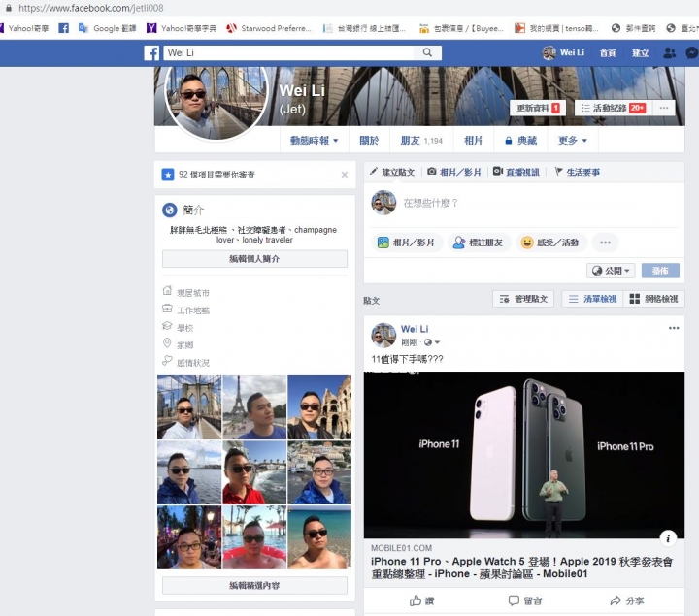Viewport: 699px width, 616px height.
Task: Click the Wei Li post author name
Action: click(415, 329)
